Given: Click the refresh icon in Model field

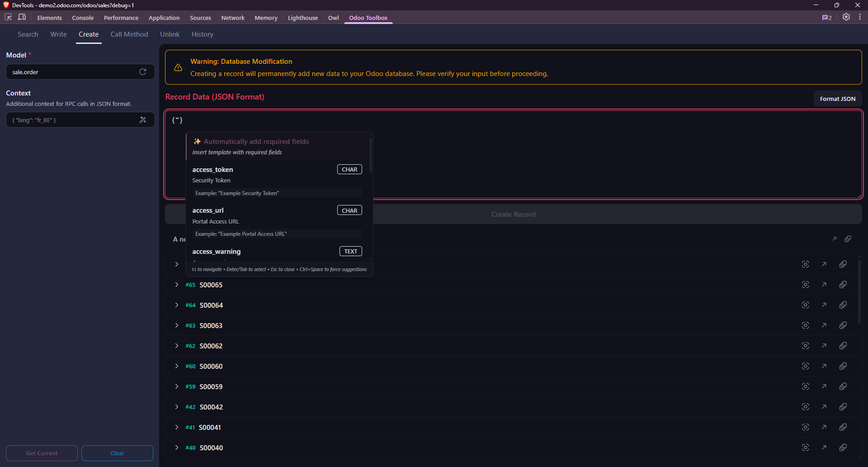Looking at the screenshot, I should [x=142, y=71].
